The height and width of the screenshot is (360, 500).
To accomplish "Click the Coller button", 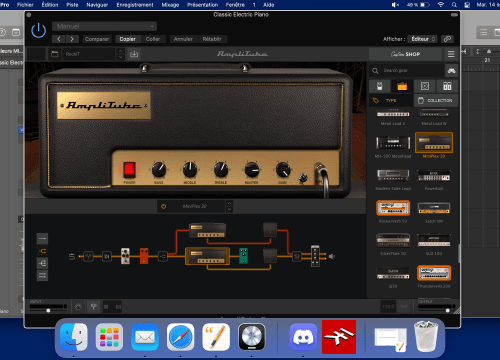I will (153, 39).
